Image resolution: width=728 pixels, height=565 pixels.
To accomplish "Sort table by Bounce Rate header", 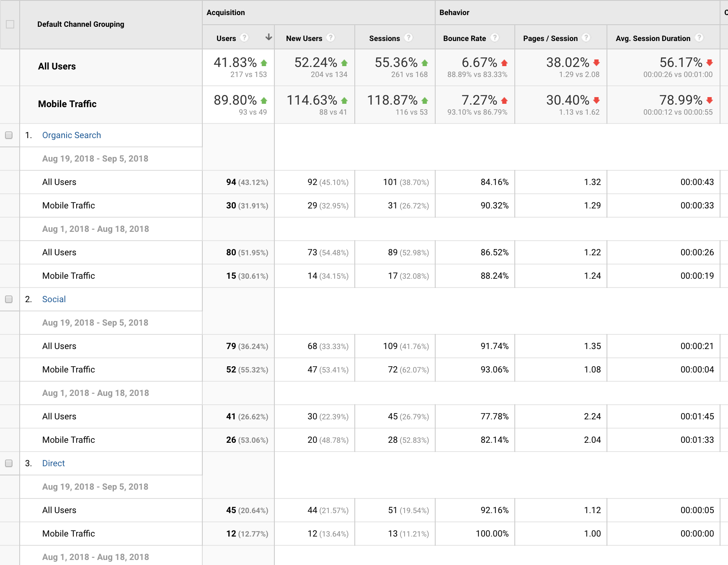I will [465, 39].
